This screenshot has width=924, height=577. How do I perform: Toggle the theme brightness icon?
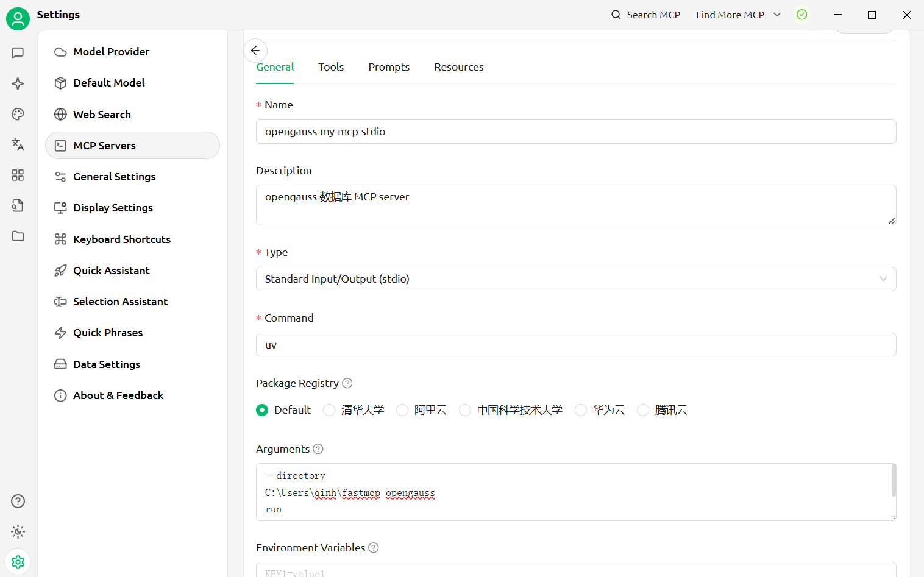pyautogui.click(x=18, y=531)
